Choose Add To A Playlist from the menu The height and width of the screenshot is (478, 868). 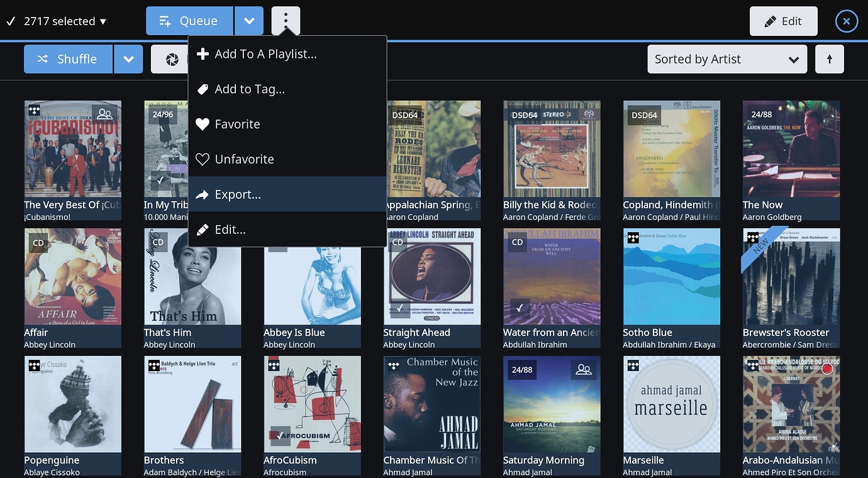click(265, 53)
